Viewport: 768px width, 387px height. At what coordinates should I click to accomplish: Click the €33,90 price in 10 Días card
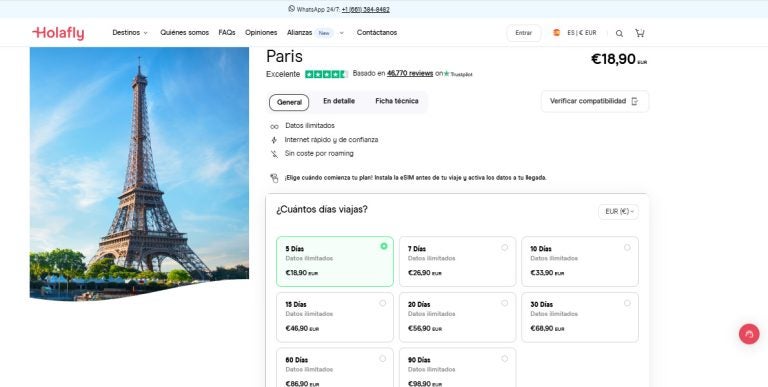tap(547, 273)
